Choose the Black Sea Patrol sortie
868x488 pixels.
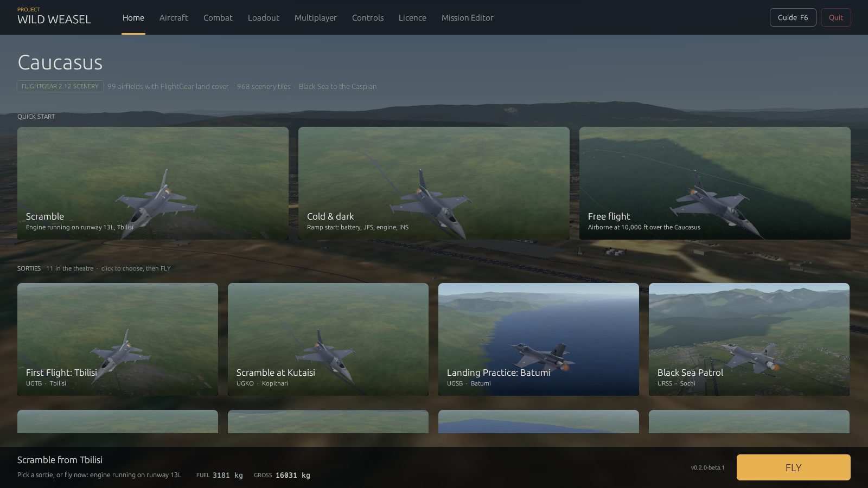749,339
